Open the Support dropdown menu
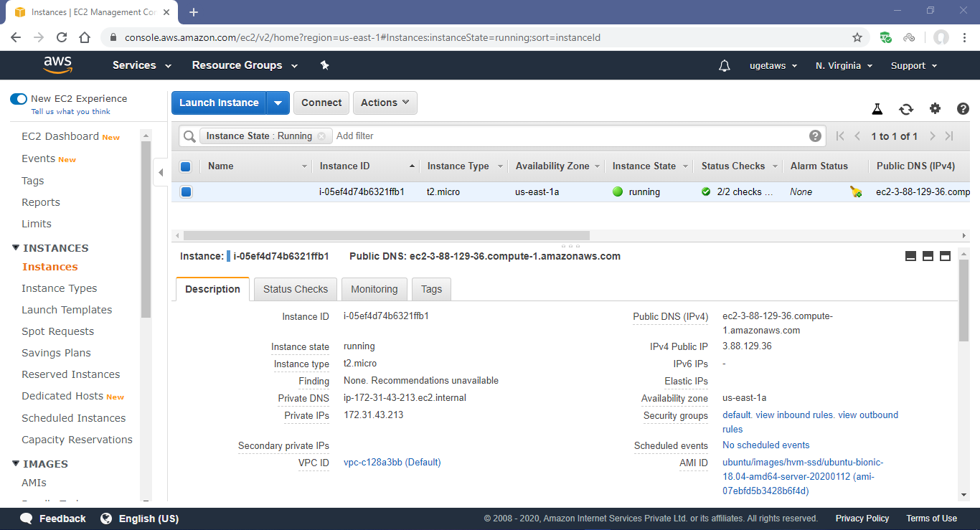This screenshot has width=980, height=530. (914, 65)
